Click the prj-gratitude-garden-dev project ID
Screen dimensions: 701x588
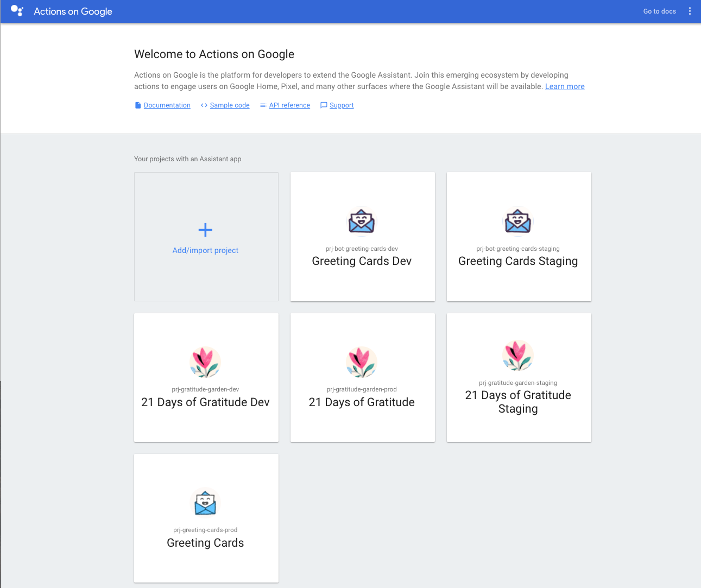205,389
